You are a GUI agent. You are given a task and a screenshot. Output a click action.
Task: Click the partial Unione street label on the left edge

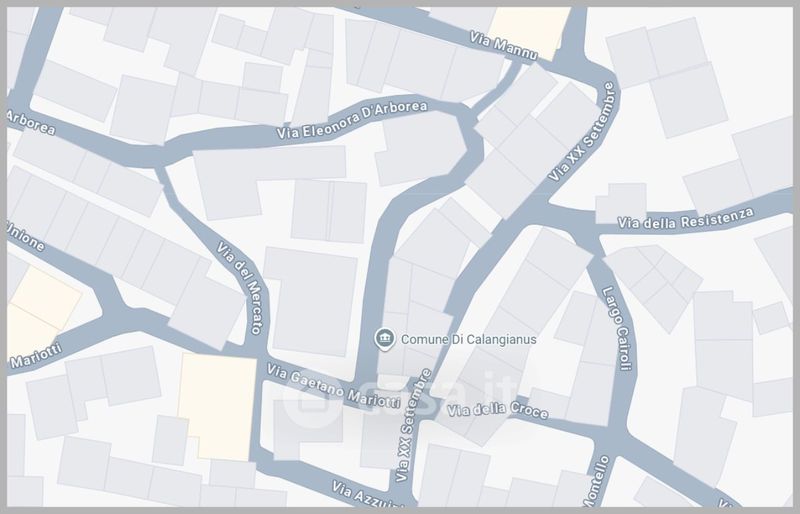[x=26, y=236]
